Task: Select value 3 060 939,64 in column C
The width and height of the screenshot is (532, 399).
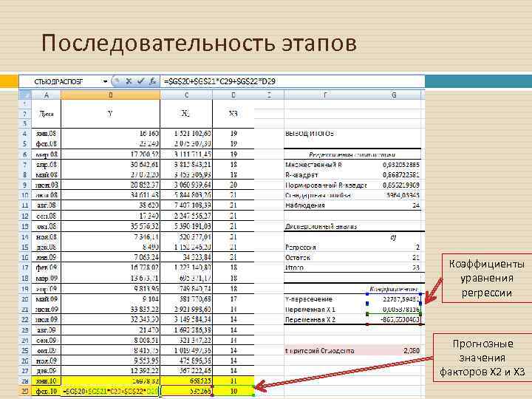Action: pos(186,185)
